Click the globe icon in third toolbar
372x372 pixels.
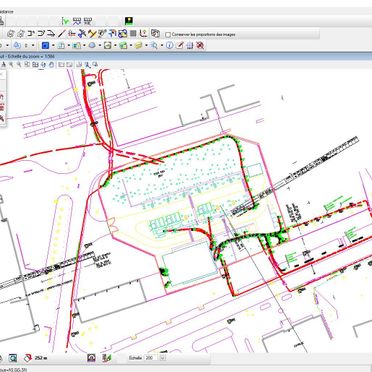(92, 45)
